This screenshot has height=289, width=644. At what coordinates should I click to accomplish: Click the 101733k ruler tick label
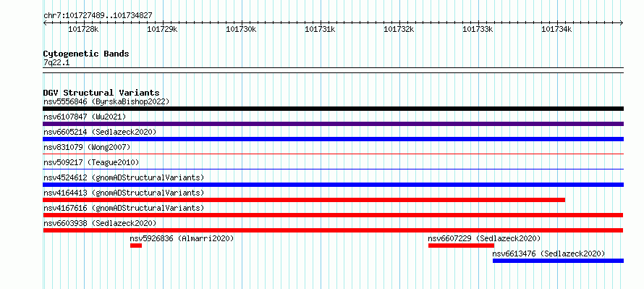478,29
